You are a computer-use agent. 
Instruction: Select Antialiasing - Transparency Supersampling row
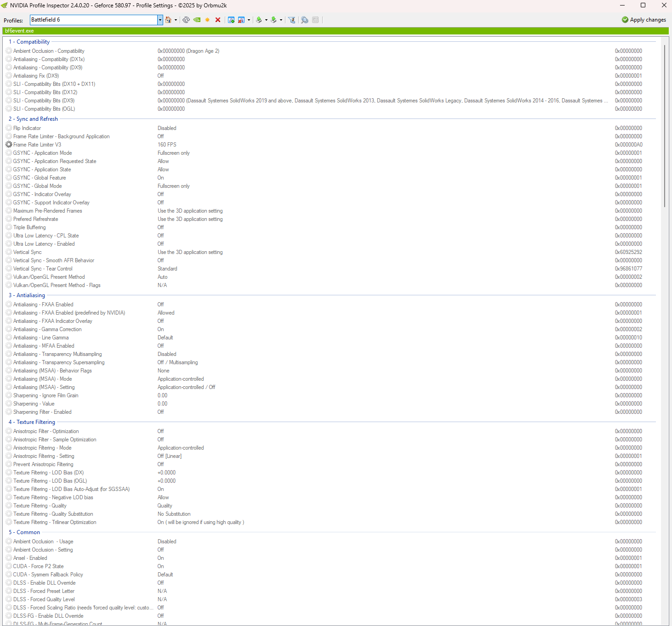pyautogui.click(x=330, y=362)
